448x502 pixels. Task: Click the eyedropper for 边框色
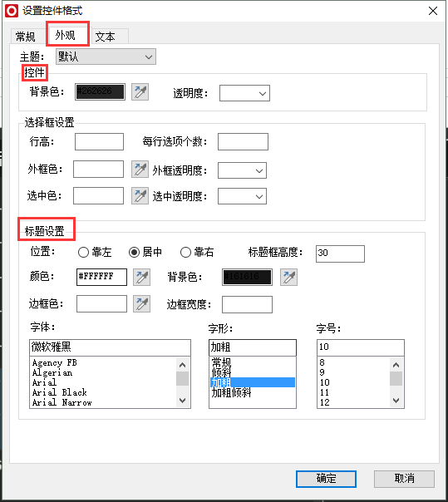(x=141, y=304)
